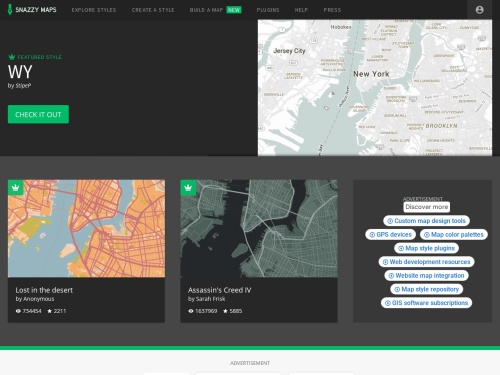Open StipeP author profile

point(23,86)
